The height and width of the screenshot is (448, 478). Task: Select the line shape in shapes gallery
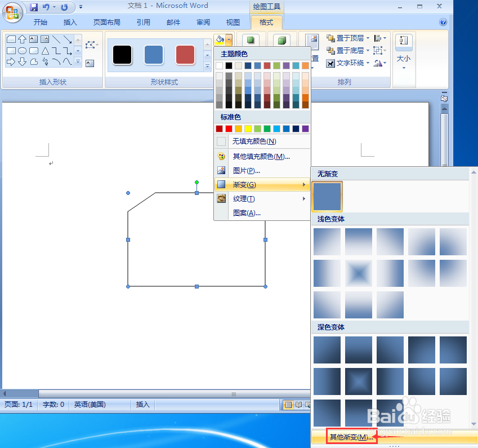[56, 39]
